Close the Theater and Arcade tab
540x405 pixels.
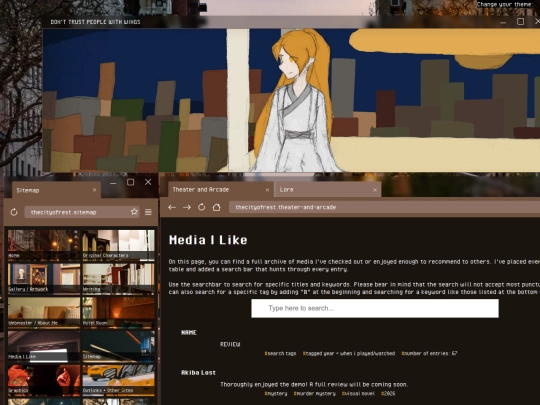point(267,190)
